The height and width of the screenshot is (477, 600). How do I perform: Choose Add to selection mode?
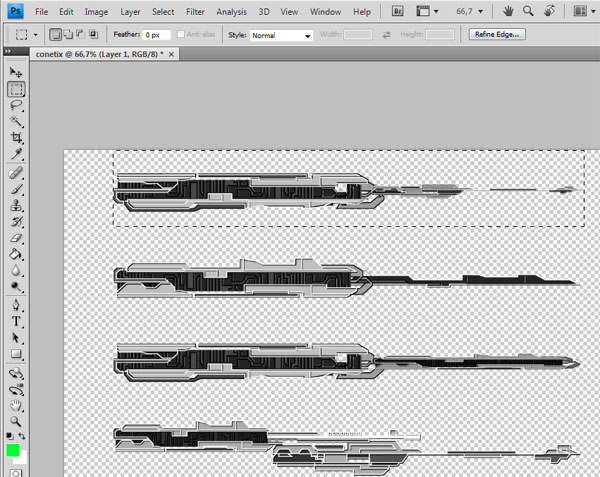pos(68,34)
